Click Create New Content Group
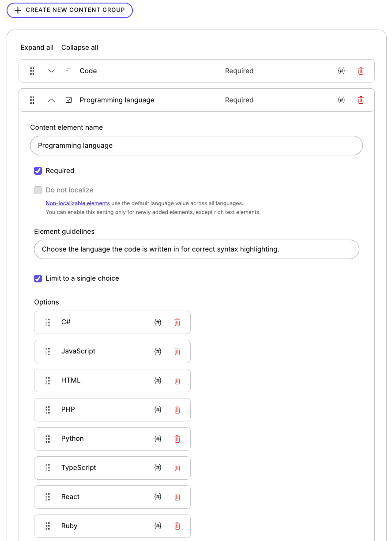 [x=69, y=10]
